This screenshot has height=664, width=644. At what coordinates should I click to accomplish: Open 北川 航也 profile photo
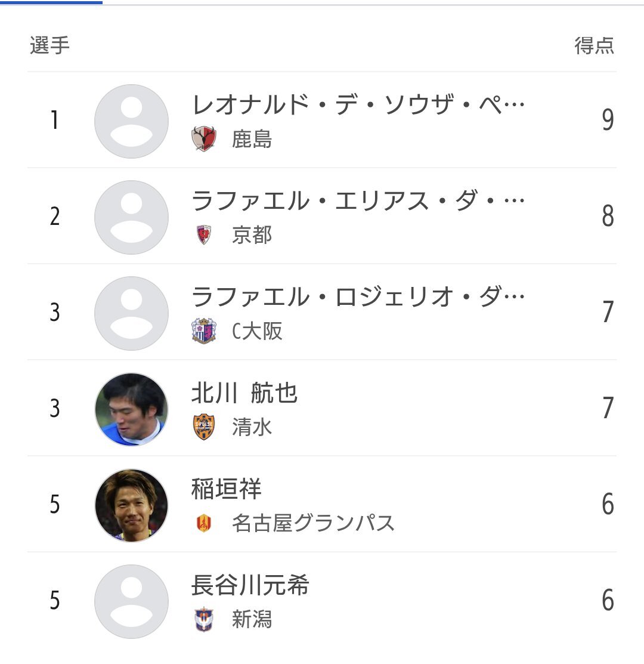tap(131, 409)
